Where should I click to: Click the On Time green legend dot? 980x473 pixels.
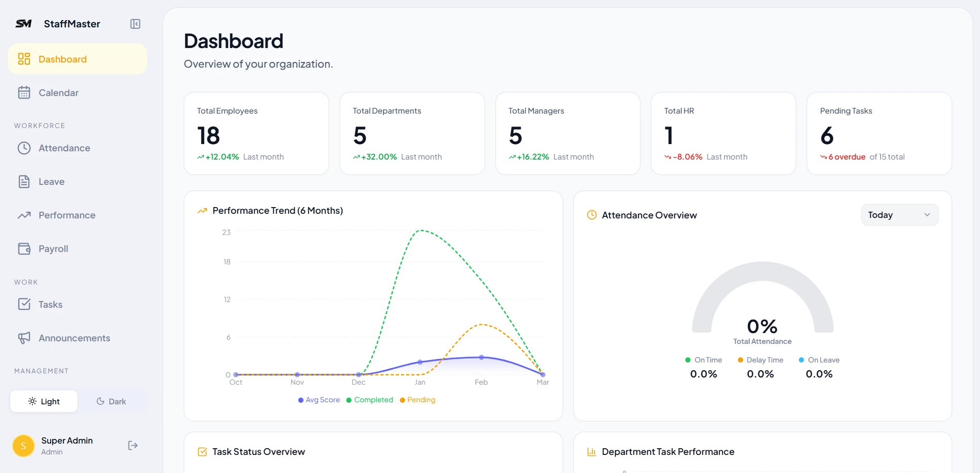point(688,360)
